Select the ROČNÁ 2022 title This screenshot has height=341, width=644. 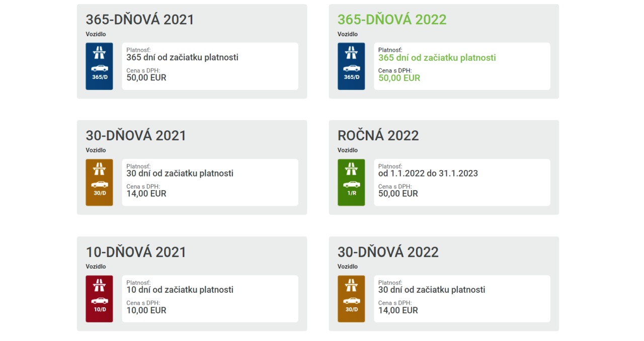pos(378,136)
